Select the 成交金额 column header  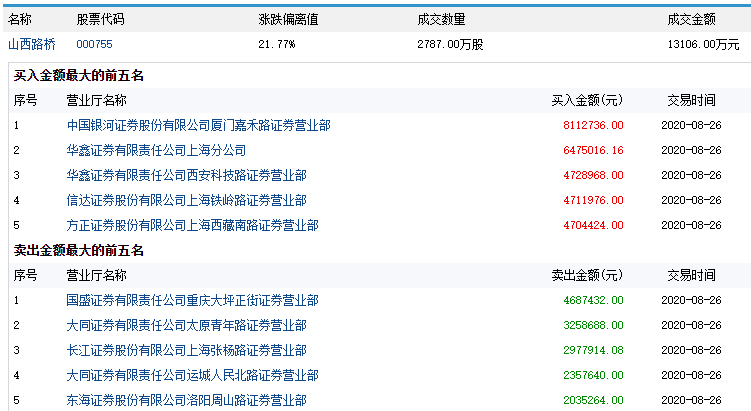point(691,20)
